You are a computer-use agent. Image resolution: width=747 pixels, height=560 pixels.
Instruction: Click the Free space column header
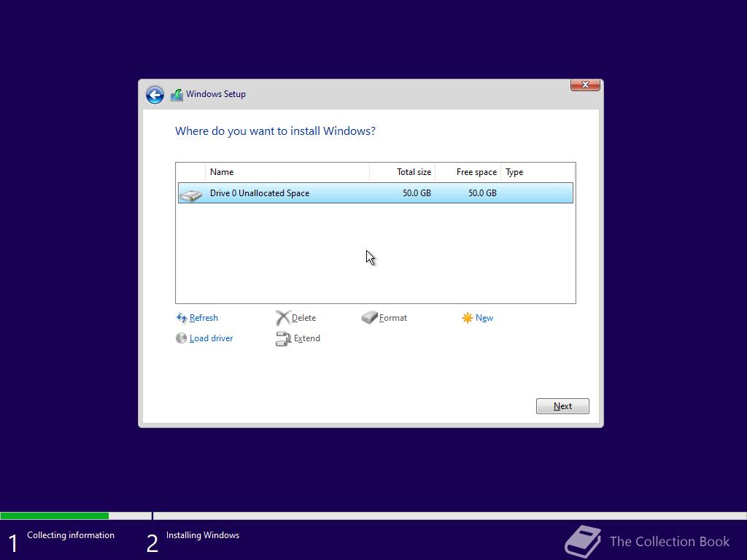point(468,172)
